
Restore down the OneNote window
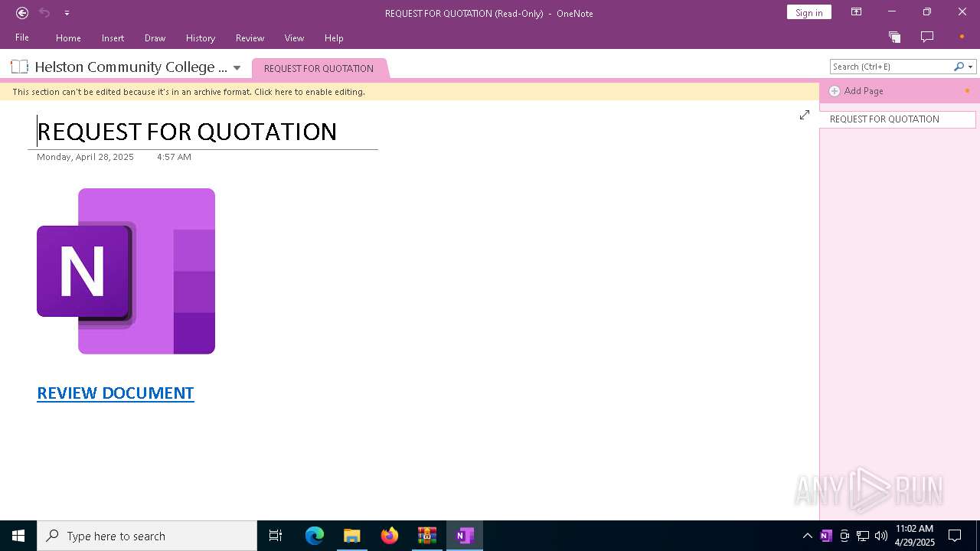coord(927,12)
